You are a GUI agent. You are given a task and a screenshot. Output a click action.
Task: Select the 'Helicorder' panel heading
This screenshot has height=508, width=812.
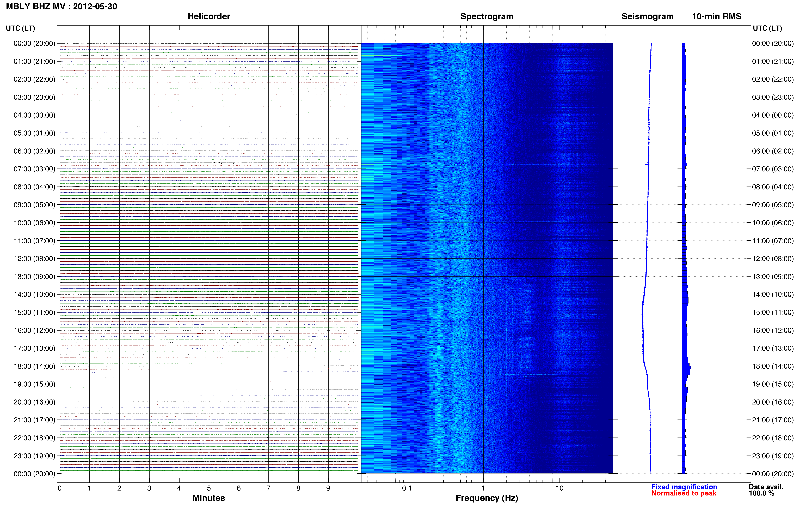[x=209, y=16]
